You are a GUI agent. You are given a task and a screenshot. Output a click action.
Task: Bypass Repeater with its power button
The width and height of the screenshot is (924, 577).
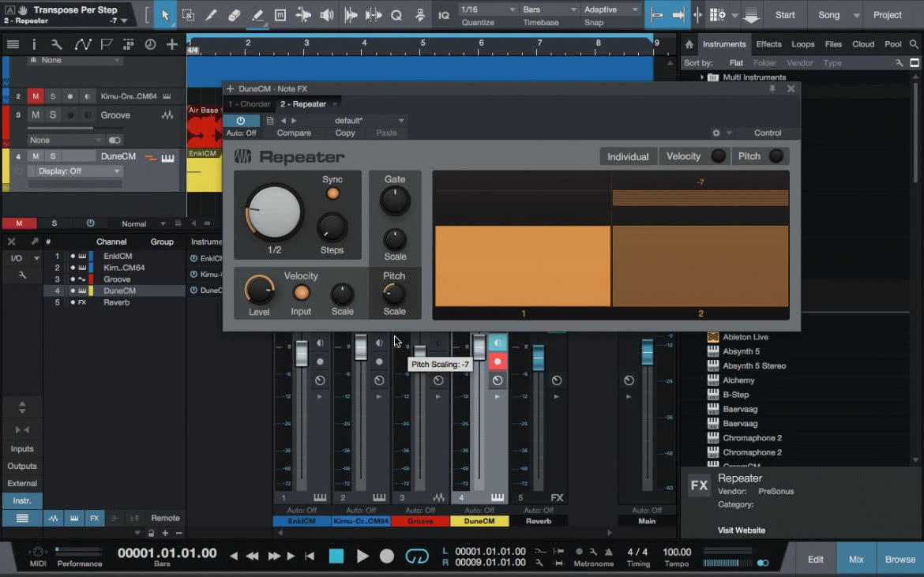[240, 121]
